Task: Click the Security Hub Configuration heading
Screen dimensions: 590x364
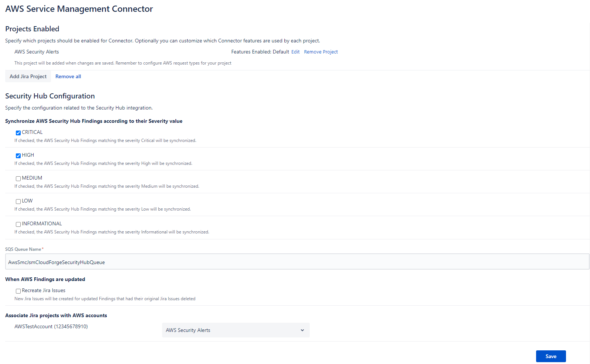Action: 50,96
